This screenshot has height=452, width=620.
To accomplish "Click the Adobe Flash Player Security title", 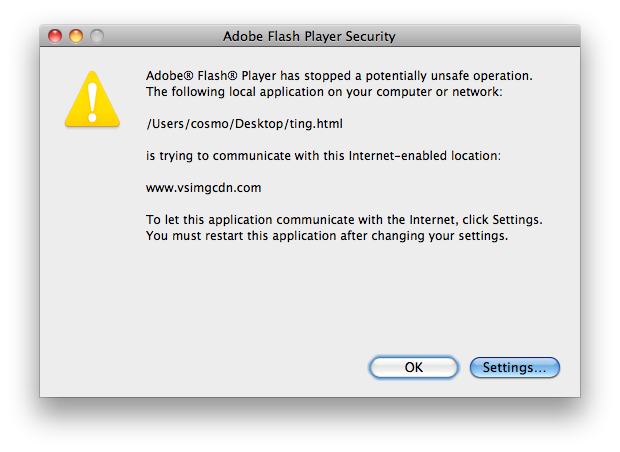I will (309, 36).
